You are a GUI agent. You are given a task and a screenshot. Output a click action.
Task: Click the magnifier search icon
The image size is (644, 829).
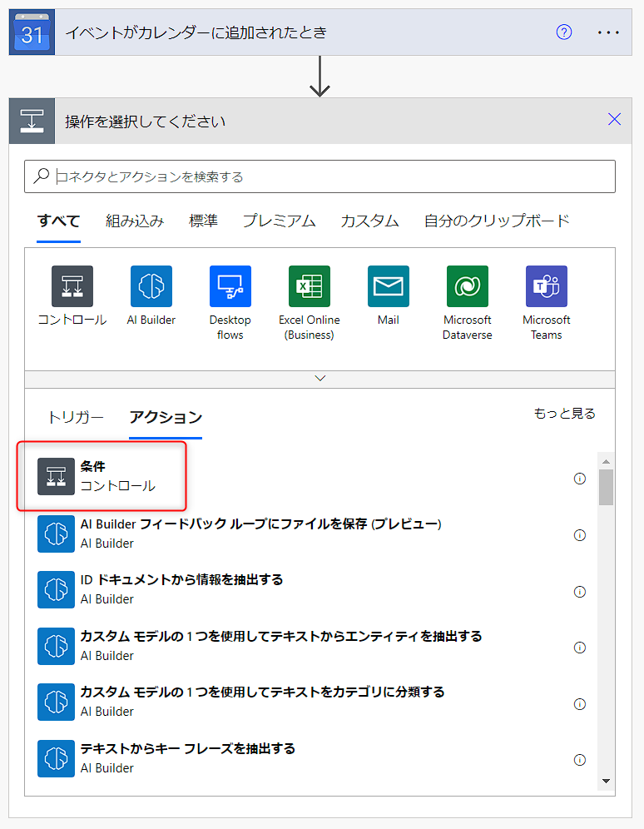[42, 176]
